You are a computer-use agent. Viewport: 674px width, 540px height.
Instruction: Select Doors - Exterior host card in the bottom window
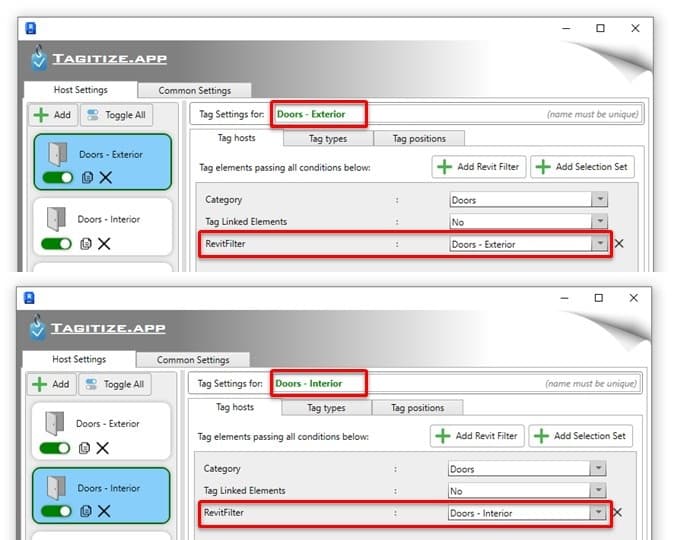[x=101, y=431]
